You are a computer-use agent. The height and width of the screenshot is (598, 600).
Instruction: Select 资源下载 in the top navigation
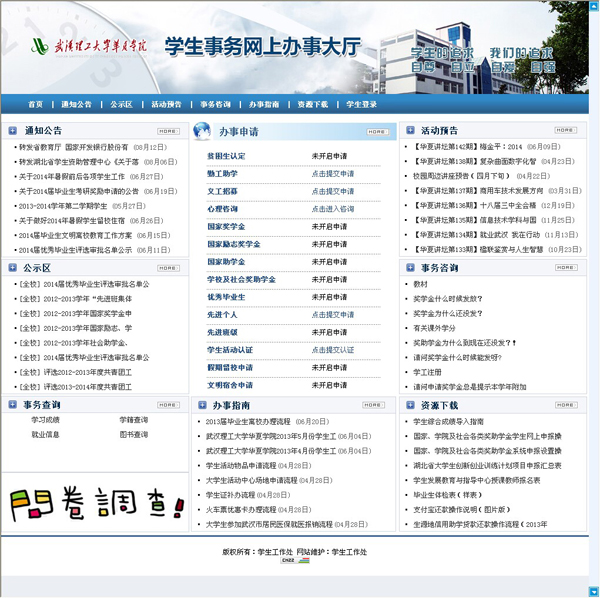[312, 104]
